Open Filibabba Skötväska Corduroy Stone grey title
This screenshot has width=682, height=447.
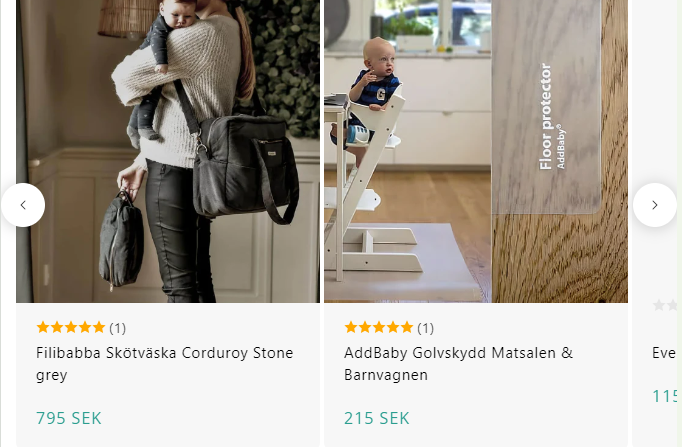[x=164, y=364]
